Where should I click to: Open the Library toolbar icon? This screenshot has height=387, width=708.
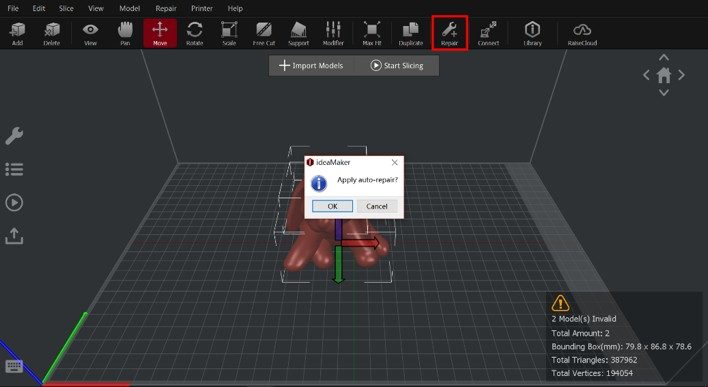[x=532, y=33]
